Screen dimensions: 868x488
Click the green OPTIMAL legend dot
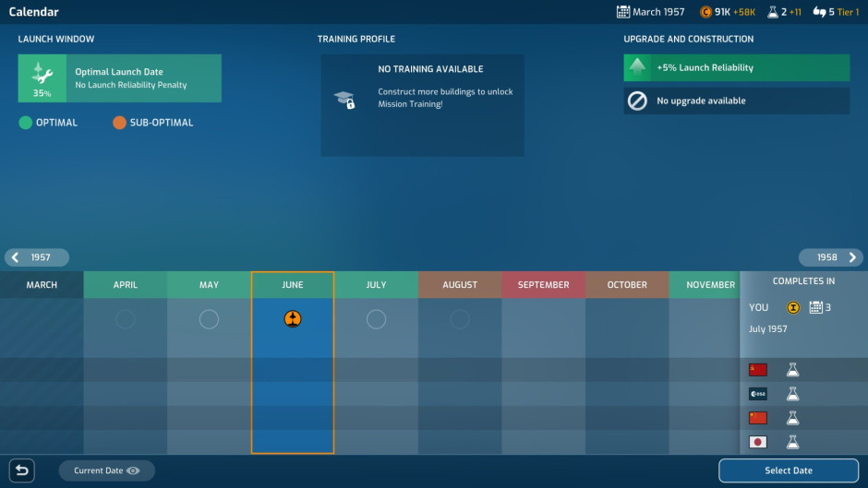point(26,123)
